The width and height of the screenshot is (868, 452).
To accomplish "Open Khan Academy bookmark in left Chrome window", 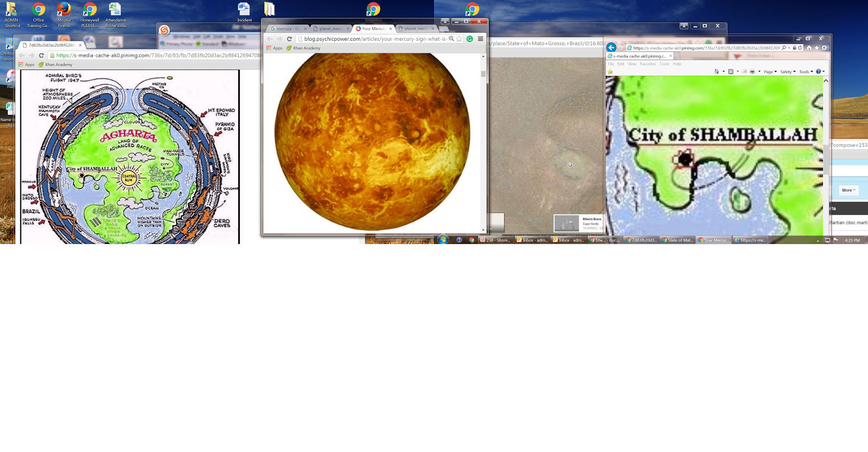I will click(x=55, y=64).
